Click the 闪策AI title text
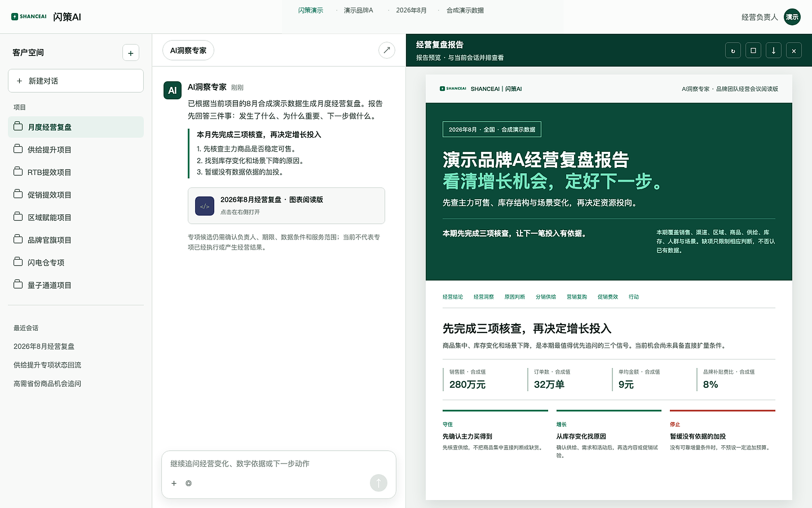 (67, 17)
